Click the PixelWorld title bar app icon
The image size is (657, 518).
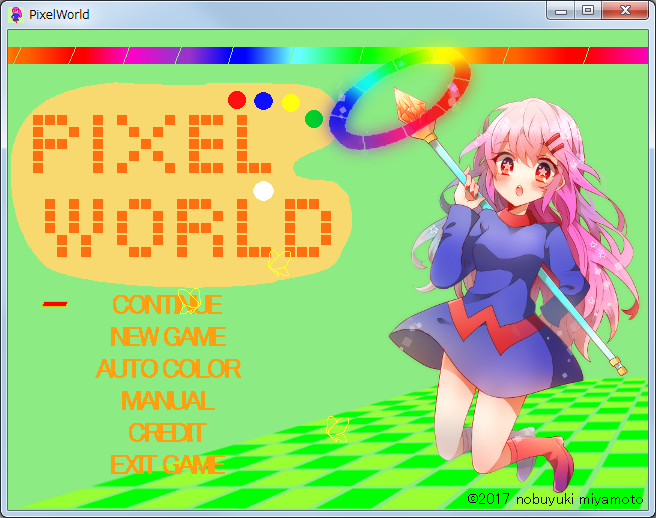[x=16, y=14]
